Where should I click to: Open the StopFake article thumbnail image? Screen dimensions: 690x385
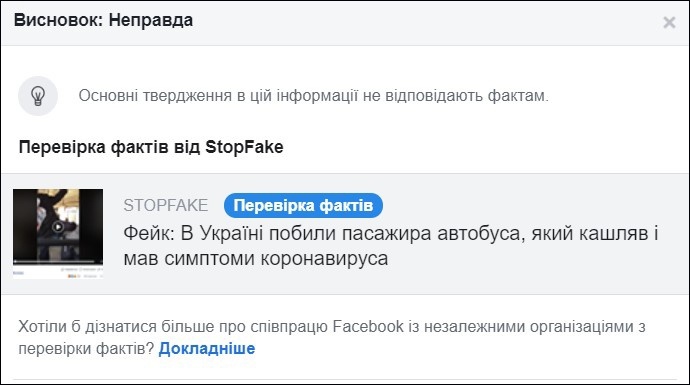tap(58, 234)
